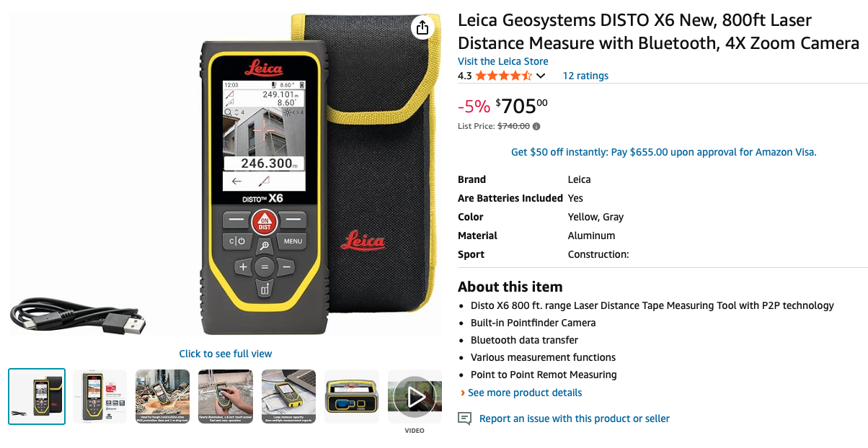Select the first thumbnail with device and pouch
Image resolution: width=868 pixels, height=448 pixels.
[37, 396]
